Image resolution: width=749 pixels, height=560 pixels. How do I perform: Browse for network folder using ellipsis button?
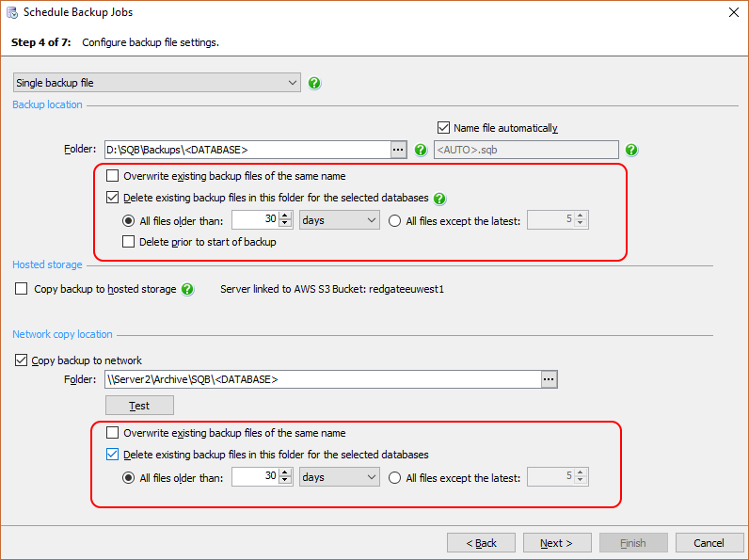pos(550,379)
